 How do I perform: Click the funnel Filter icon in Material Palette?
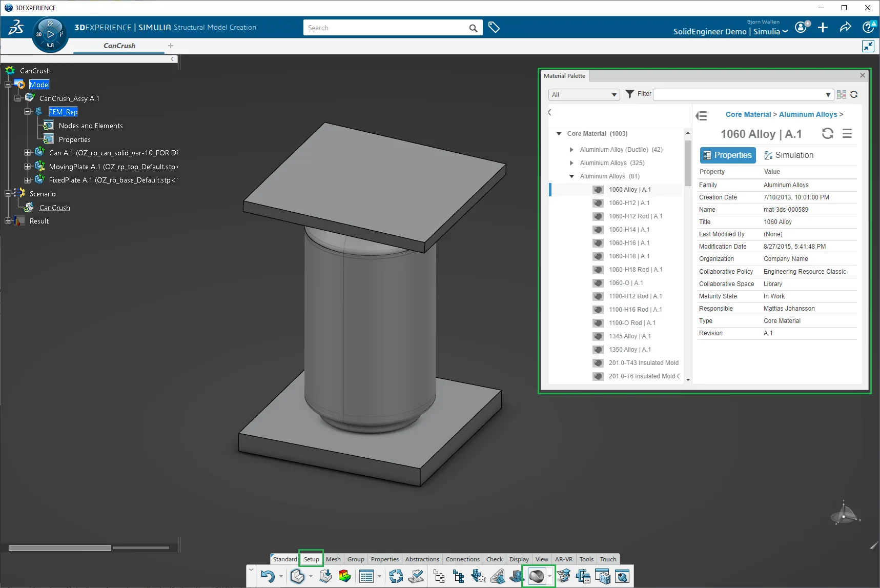[630, 94]
